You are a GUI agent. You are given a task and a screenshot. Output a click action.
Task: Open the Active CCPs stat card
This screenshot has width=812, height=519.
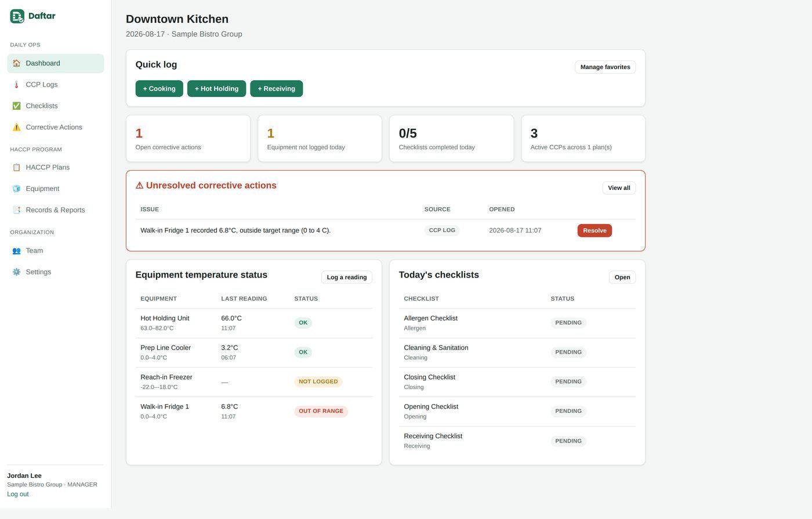583,139
